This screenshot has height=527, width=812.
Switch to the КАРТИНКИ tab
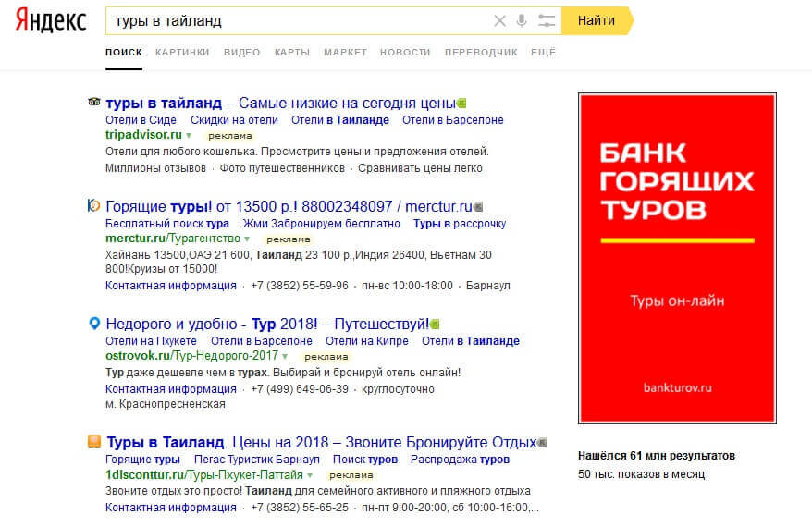pos(182,53)
